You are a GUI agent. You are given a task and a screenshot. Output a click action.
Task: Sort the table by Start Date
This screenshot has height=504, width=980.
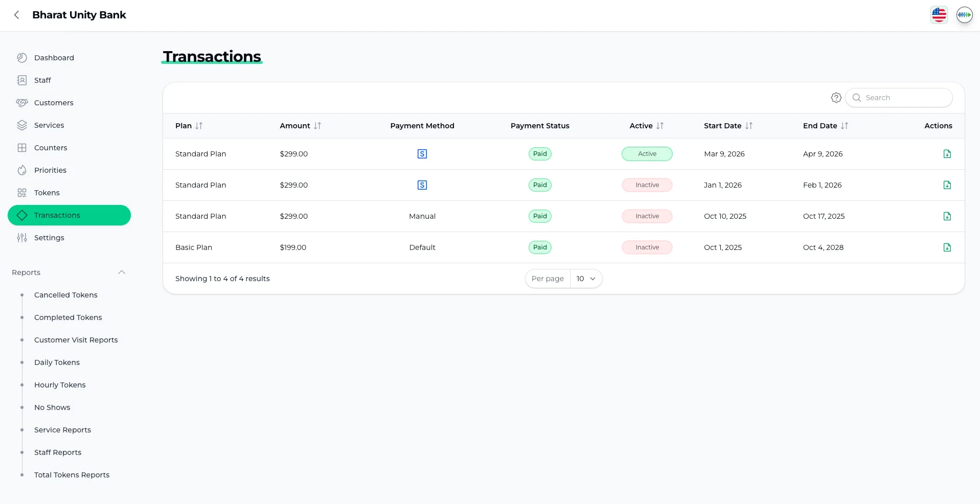pos(748,126)
